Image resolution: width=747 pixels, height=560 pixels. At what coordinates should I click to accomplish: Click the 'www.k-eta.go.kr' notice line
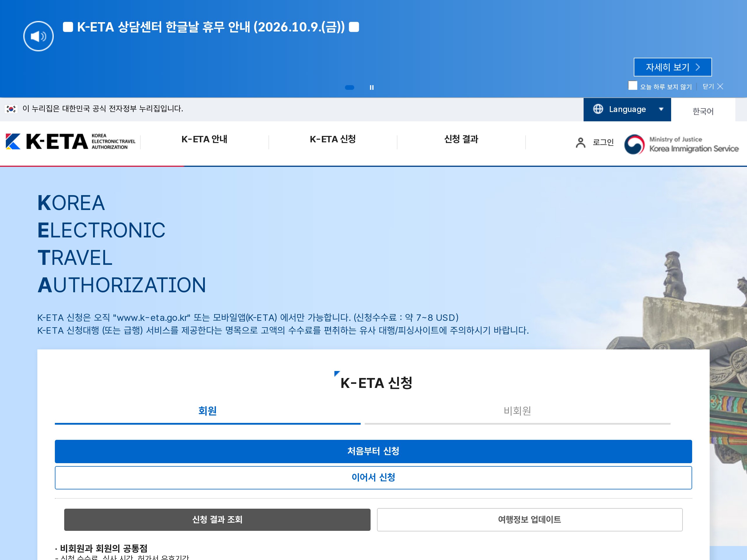[x=247, y=318]
